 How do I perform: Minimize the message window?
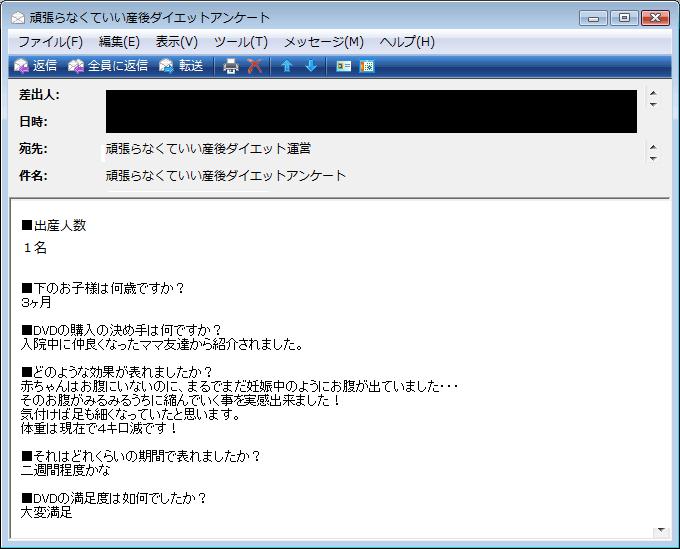click(x=593, y=18)
